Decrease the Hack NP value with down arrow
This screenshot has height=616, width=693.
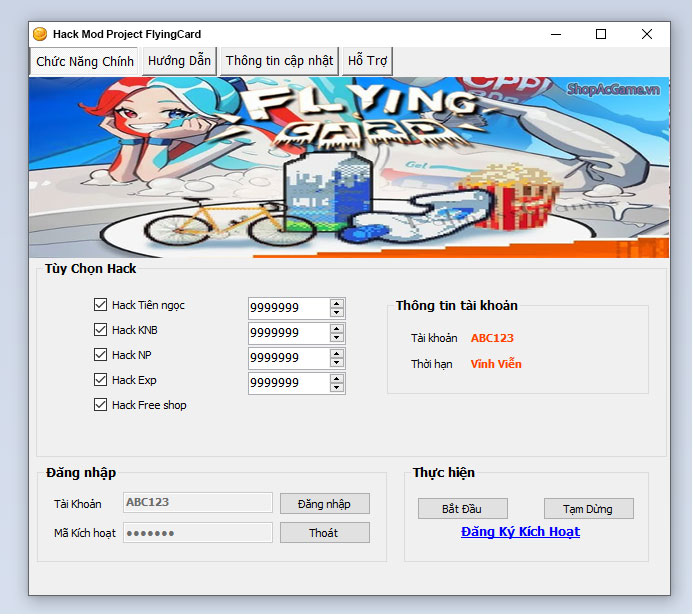337,363
